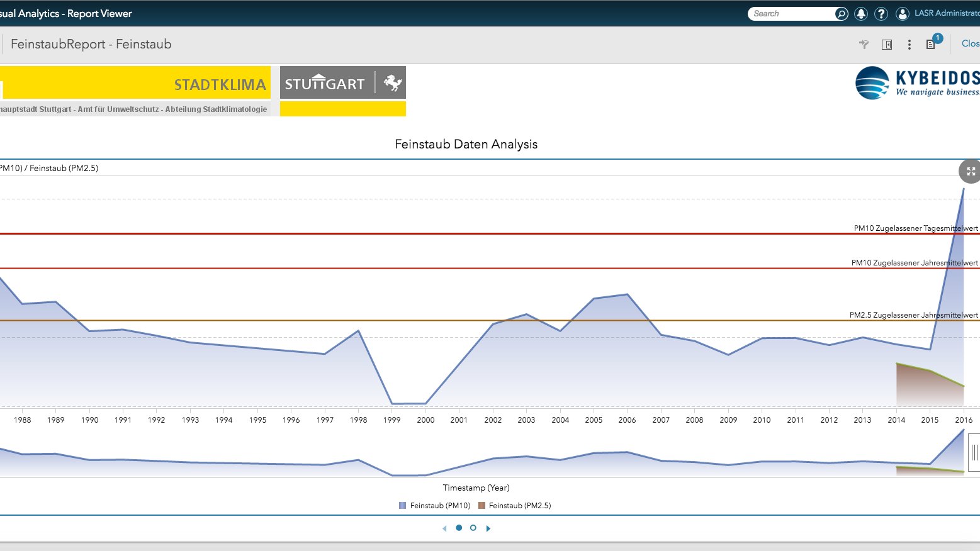Maximize the chart with the expand icon

pos(971,171)
